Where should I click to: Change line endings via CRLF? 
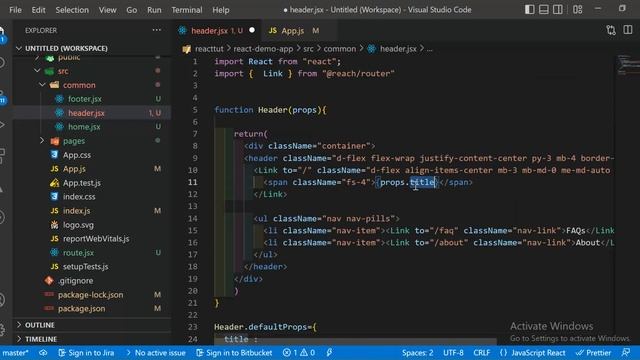[482, 353]
